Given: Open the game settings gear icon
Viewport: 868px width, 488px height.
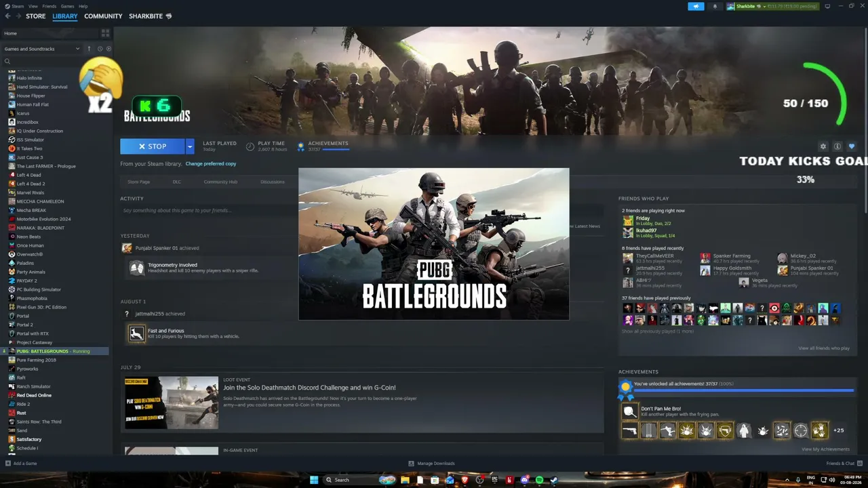Looking at the screenshot, I should tap(823, 146).
